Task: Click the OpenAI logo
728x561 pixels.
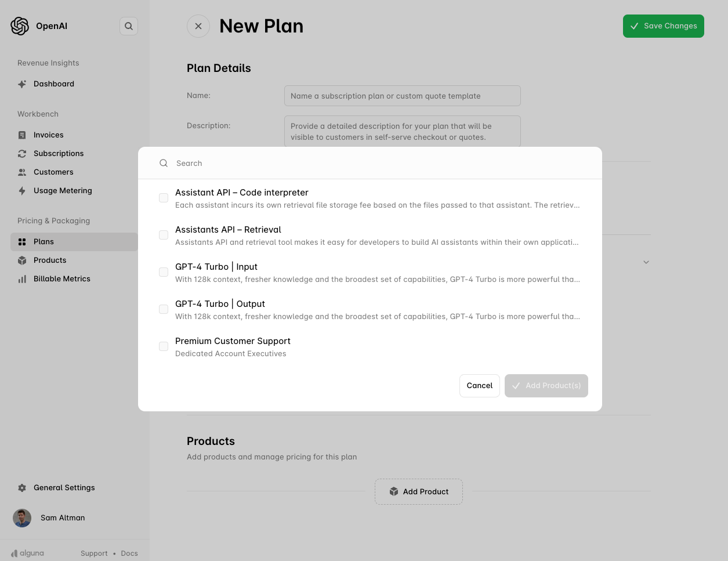Action: pos(20,26)
